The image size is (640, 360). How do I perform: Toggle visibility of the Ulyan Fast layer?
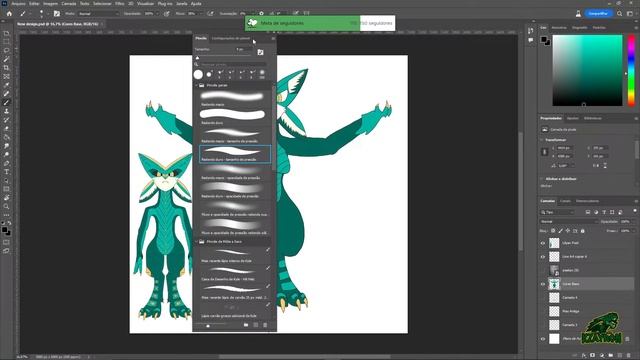[x=543, y=243]
